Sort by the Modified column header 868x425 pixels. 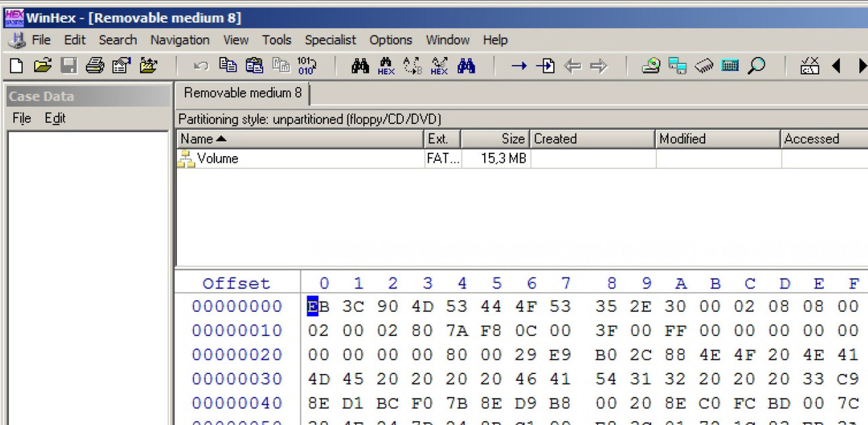click(718, 139)
